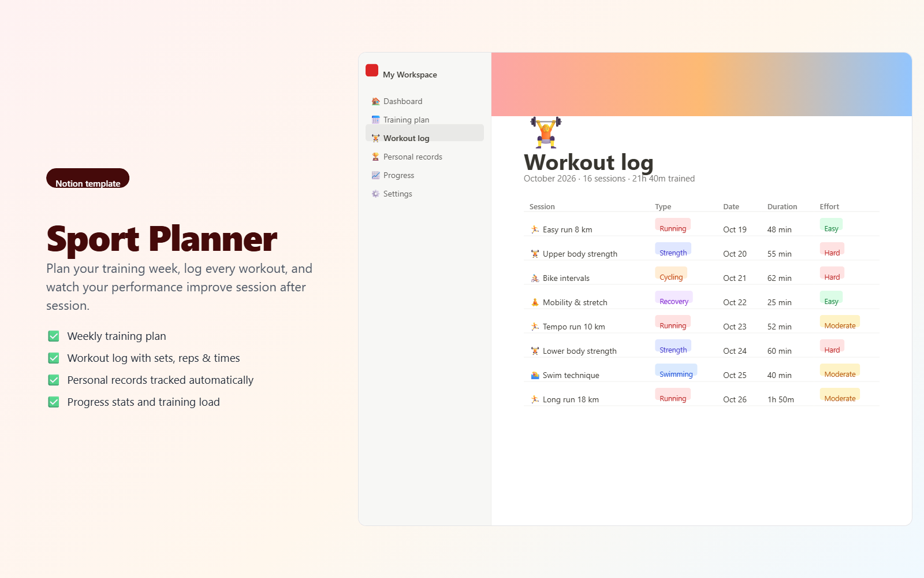Click the yoga icon beside Mobility & stretch
The height and width of the screenshot is (578, 924).
pyautogui.click(x=535, y=302)
